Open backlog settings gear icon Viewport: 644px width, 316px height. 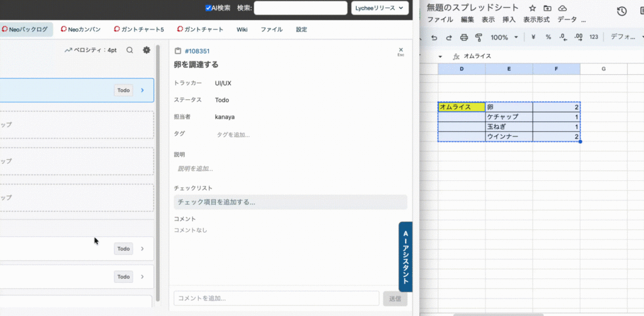pyautogui.click(x=147, y=50)
